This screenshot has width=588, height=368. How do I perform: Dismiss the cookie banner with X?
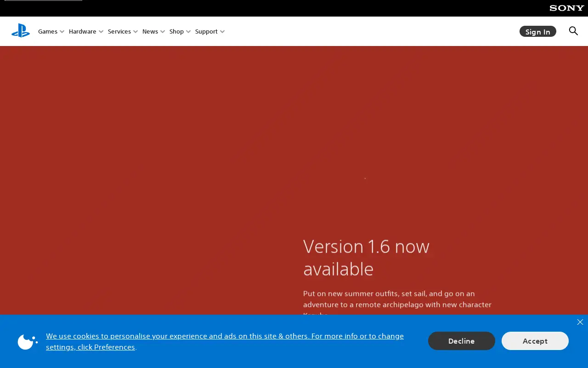[x=580, y=322]
